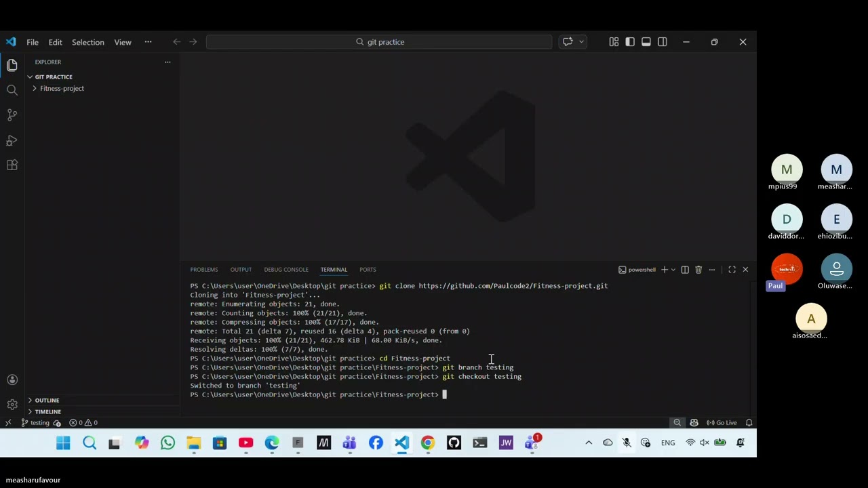The height and width of the screenshot is (488, 868).
Task: Open the Accounts menu in activity bar
Action: (x=12, y=380)
